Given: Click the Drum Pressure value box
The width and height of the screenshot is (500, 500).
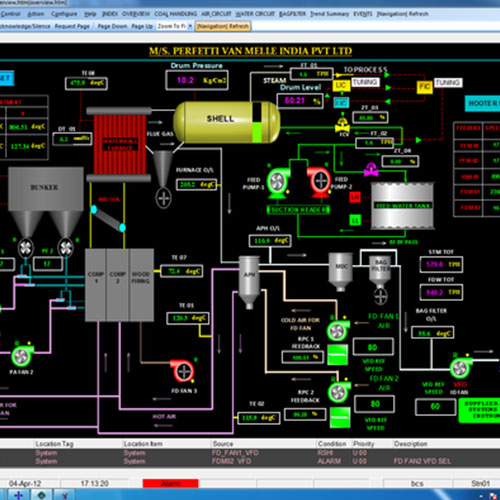Looking at the screenshot, I should (197, 80).
